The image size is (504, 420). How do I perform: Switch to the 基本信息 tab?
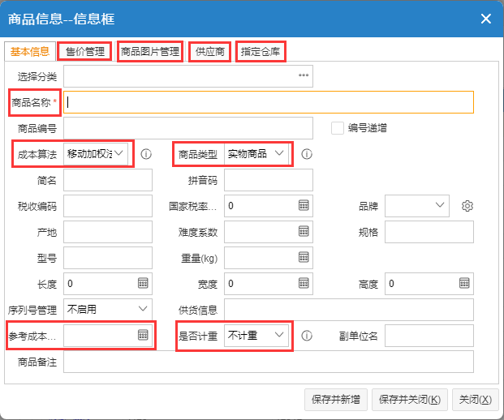[x=30, y=51]
